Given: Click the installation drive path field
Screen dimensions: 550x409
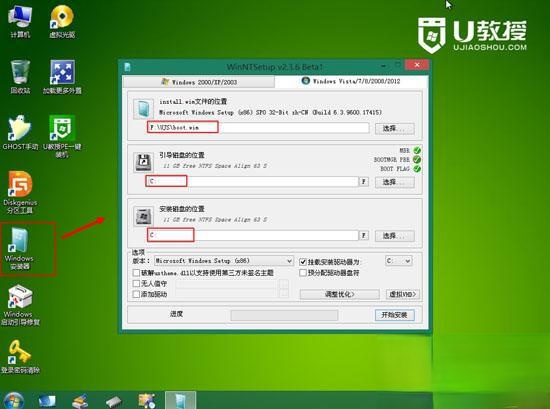Looking at the screenshot, I should (x=253, y=235).
